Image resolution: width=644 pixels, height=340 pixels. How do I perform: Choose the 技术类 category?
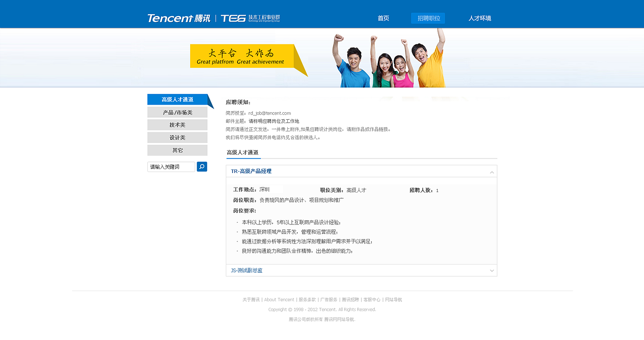coord(178,125)
